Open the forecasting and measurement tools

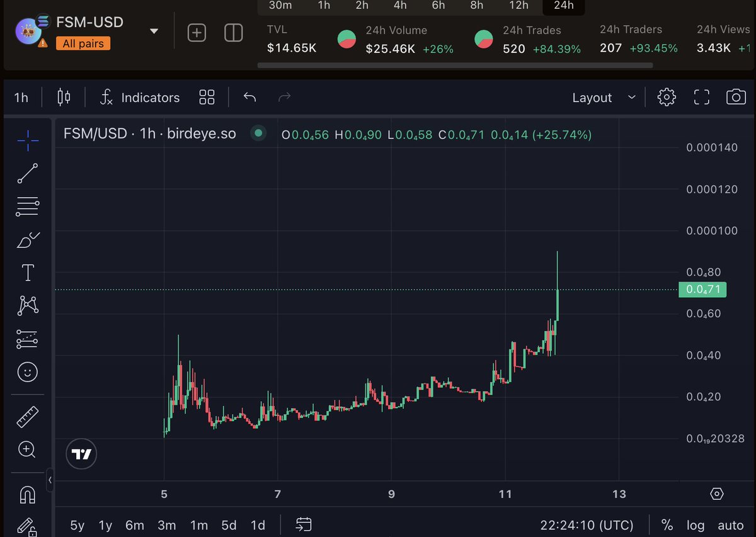28,339
